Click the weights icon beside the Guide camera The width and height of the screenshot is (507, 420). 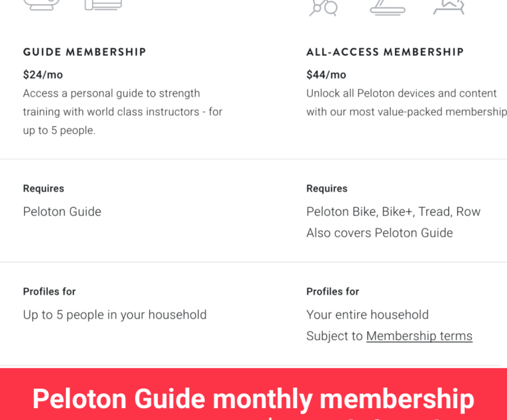103,5
